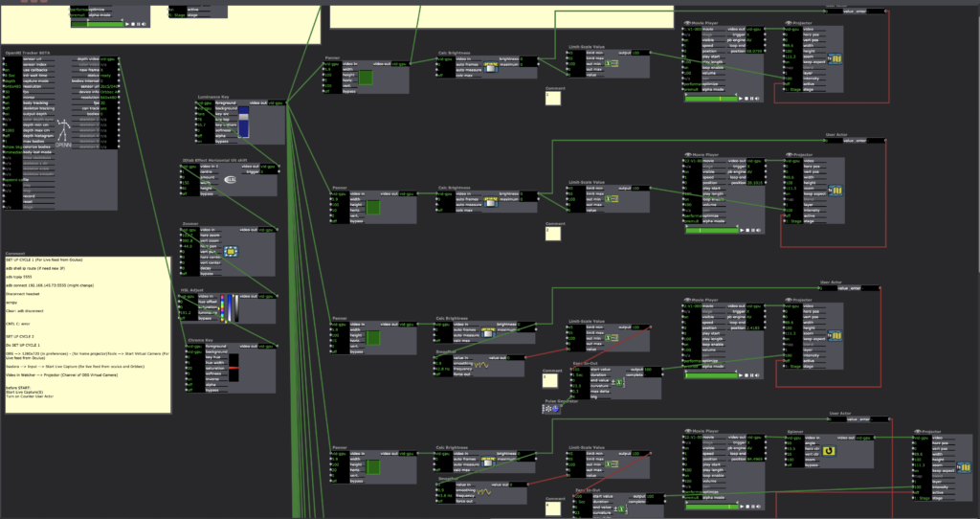Toggle Luminance Key bypass value
The image size is (980, 519).
[x=205, y=142]
